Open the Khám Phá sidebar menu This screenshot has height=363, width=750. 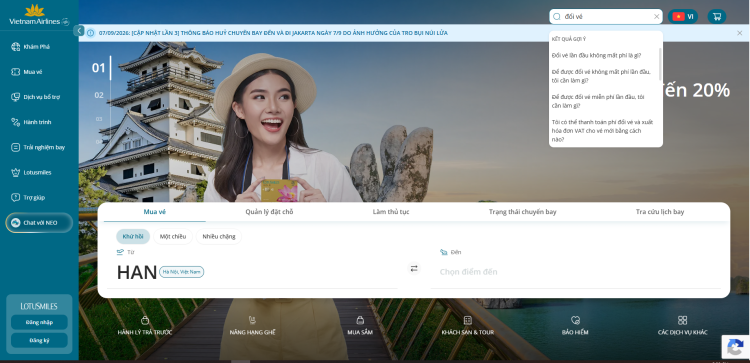pos(31,47)
